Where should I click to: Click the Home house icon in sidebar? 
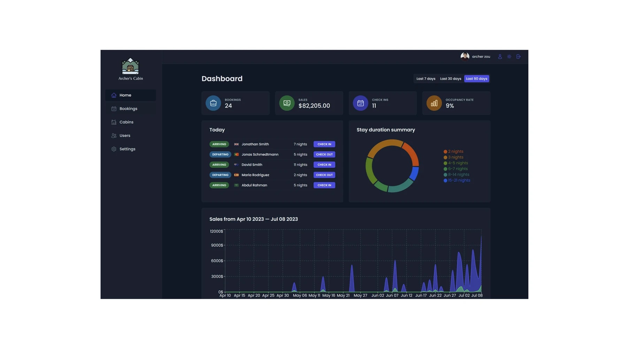tap(114, 95)
